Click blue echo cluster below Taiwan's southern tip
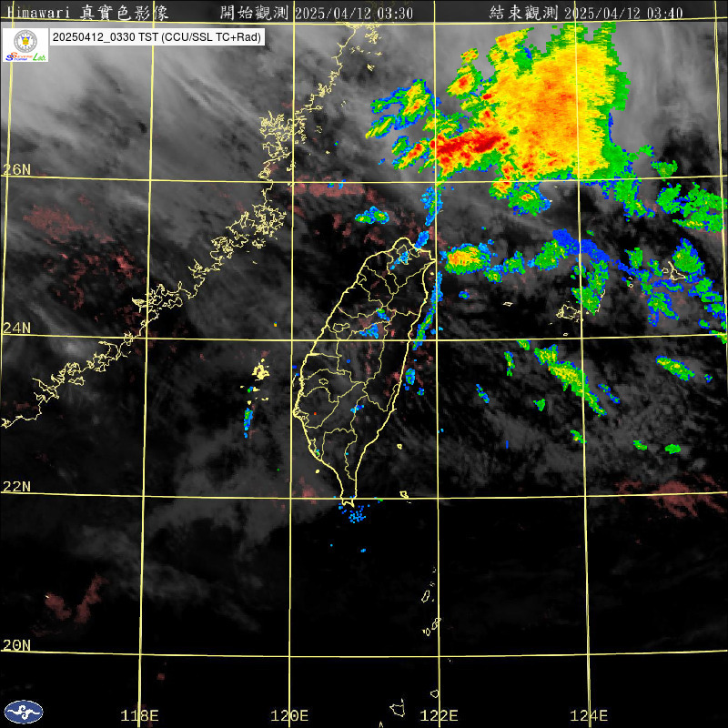728x728 pixels. click(357, 514)
